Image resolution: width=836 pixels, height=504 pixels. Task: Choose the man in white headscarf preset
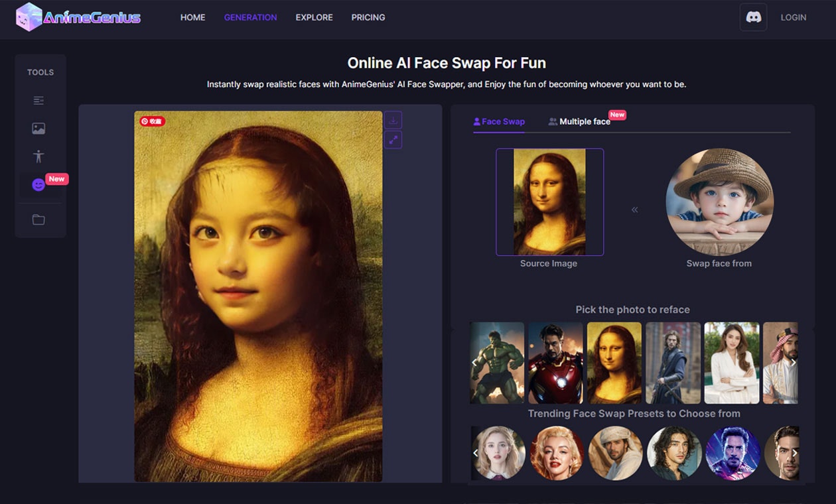[616, 453]
